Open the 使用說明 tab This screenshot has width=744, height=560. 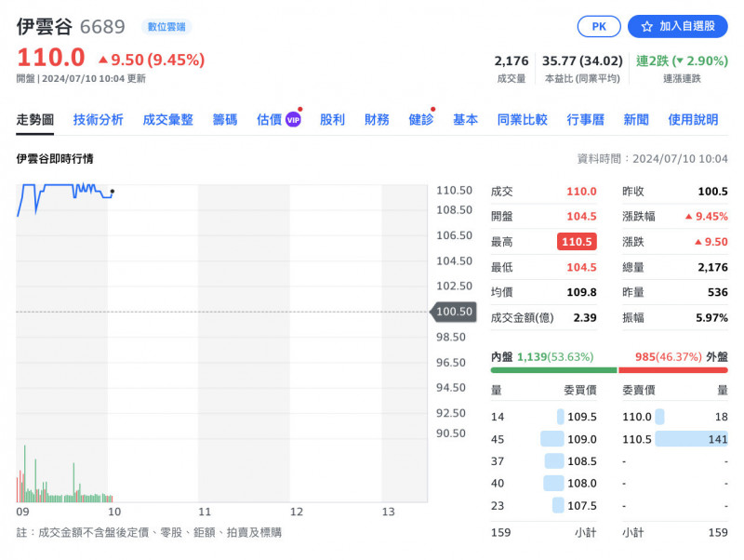pyautogui.click(x=693, y=120)
